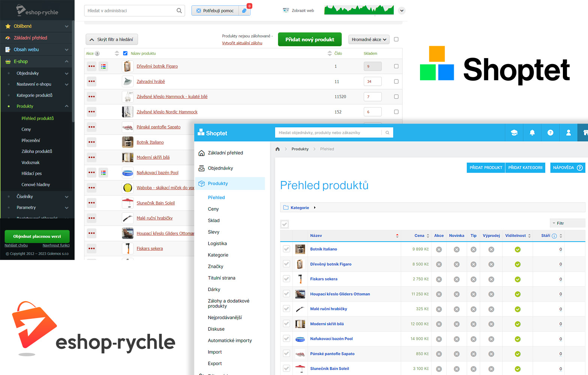Toggle select-all checkbox beside Hromadné akce
Image resolution: width=588 pixels, height=375 pixels.
pyautogui.click(x=396, y=39)
